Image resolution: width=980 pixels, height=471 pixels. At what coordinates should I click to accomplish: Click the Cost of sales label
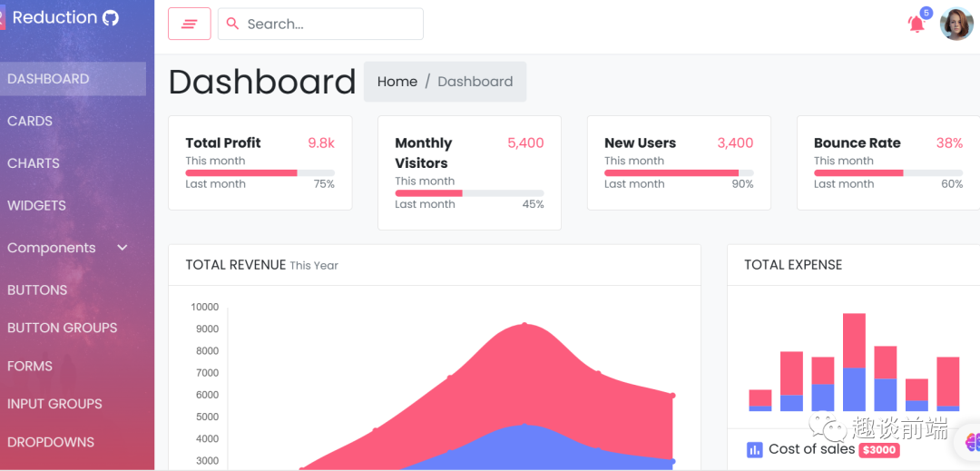[x=812, y=448]
